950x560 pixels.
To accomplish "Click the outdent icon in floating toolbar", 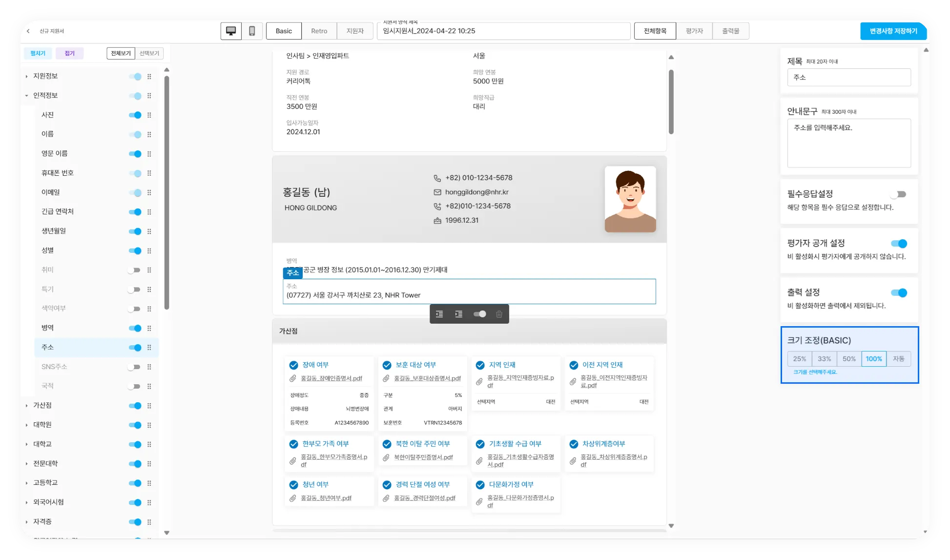I will click(439, 314).
